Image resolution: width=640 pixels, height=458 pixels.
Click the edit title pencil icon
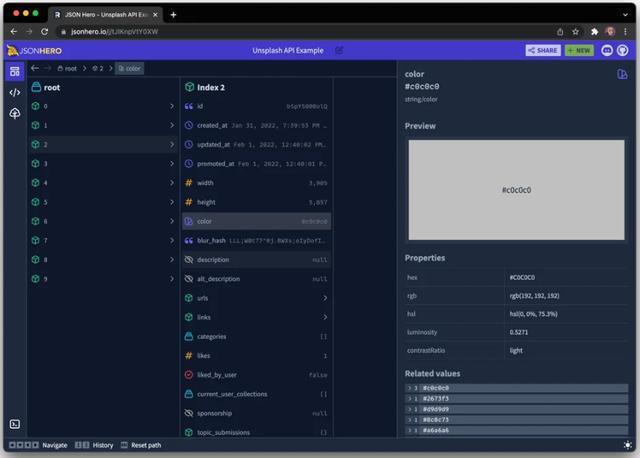tap(339, 50)
